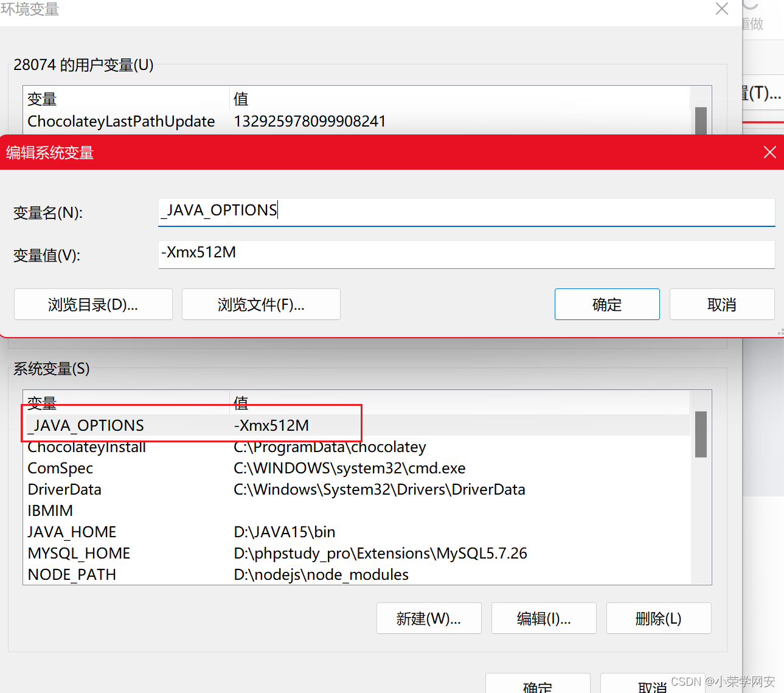Confirm edit with 确定 in 编辑系统变量 dialog
The height and width of the screenshot is (693, 784).
[x=607, y=304]
